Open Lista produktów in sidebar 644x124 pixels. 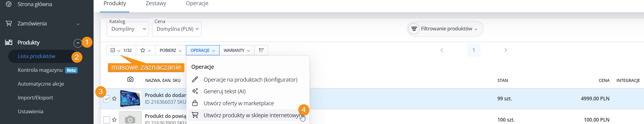[36, 56]
